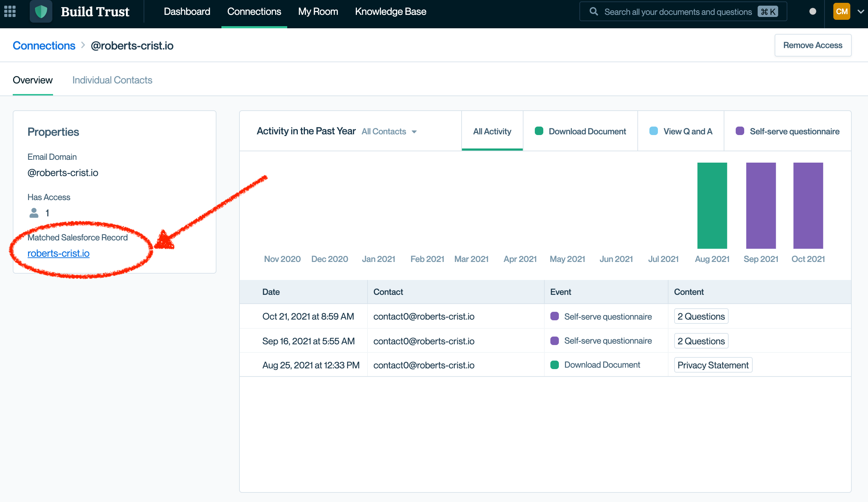This screenshot has width=868, height=502.
Task: Open the All Contacts filter dropdown
Action: pos(389,132)
